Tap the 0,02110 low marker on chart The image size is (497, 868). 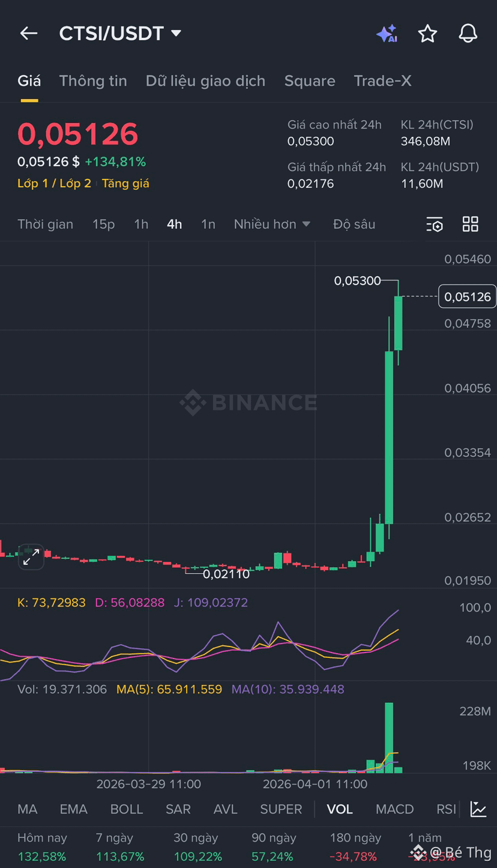226,574
